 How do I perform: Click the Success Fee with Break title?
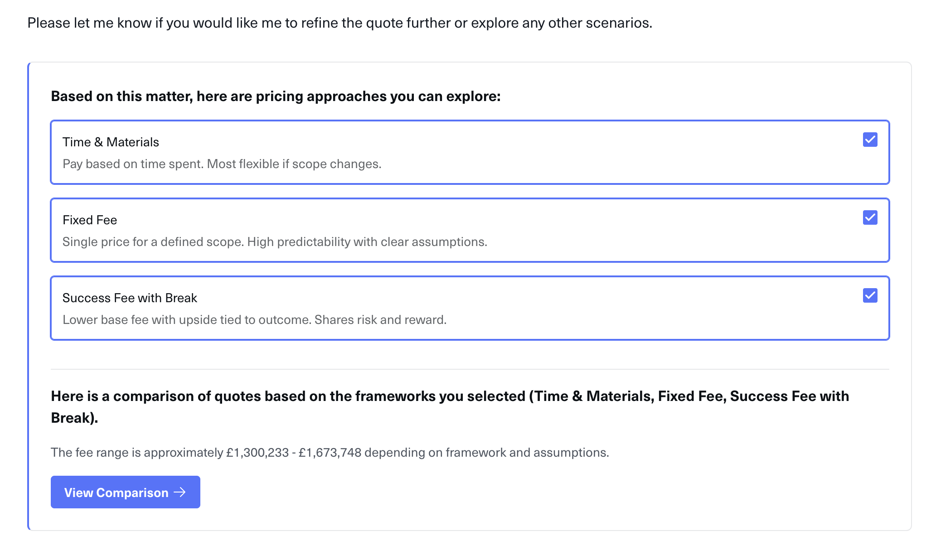coord(130,298)
